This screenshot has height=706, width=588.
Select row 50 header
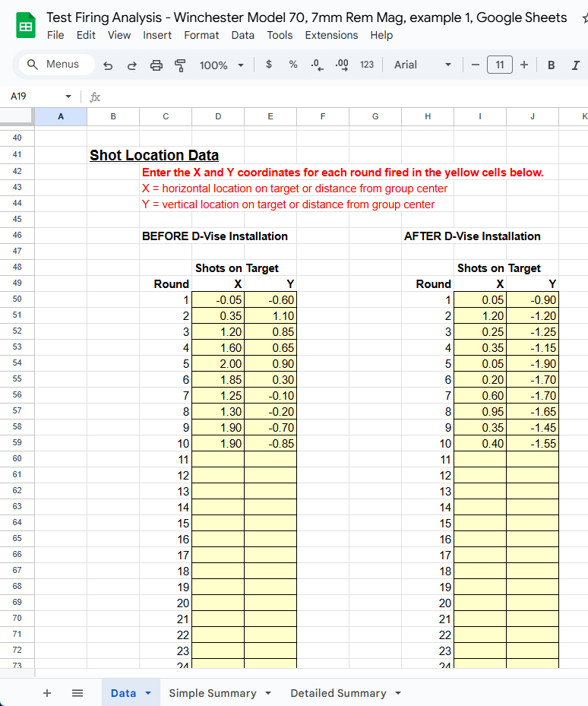coord(17,299)
